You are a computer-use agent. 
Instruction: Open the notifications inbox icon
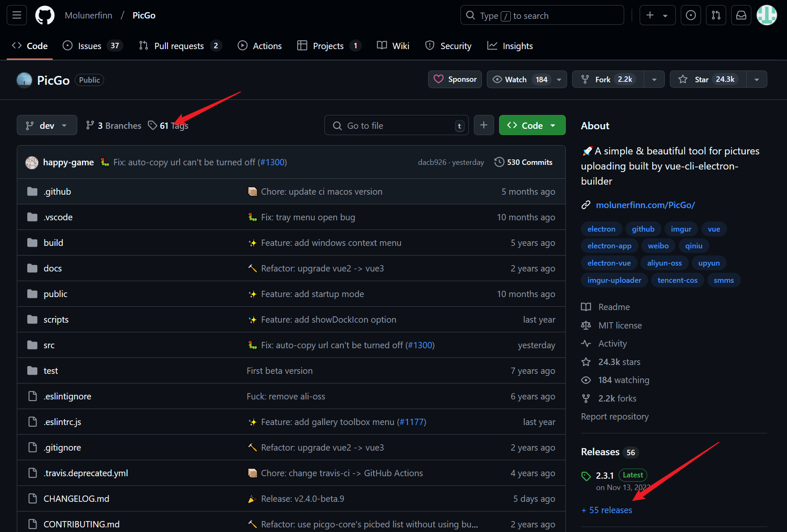[x=741, y=16]
